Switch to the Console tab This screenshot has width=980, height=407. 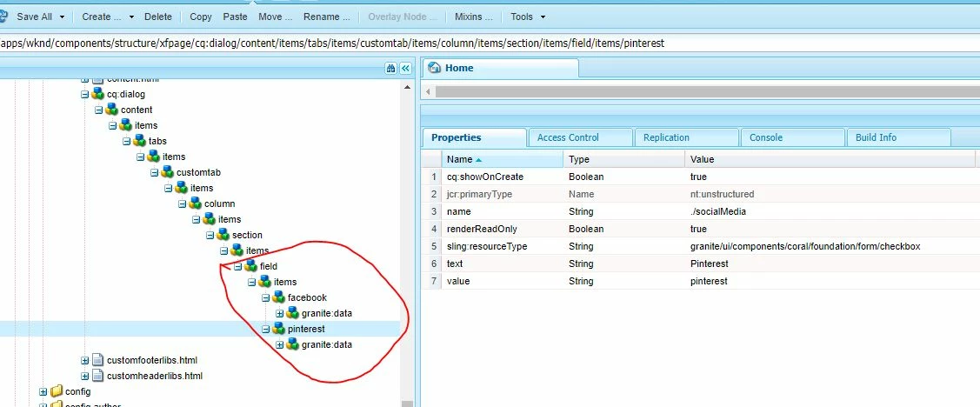pyautogui.click(x=792, y=137)
